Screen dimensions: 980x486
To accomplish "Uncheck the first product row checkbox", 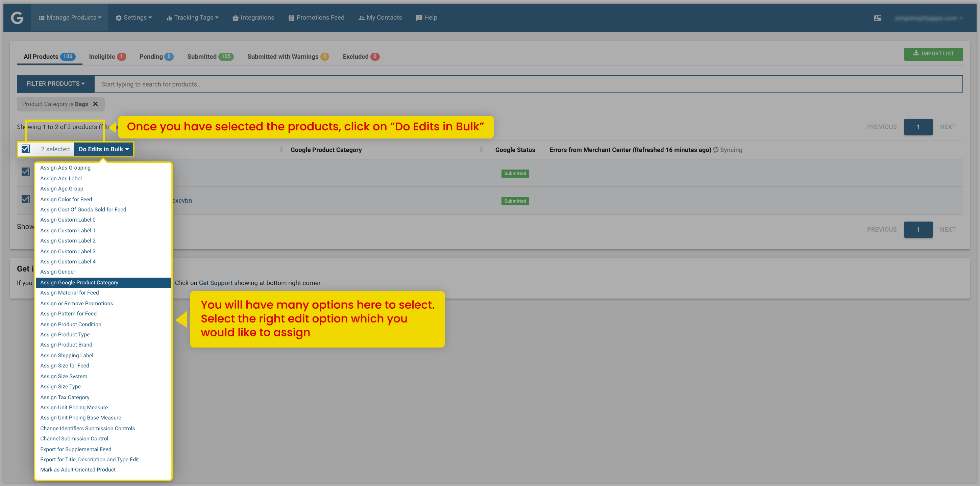I will point(25,172).
